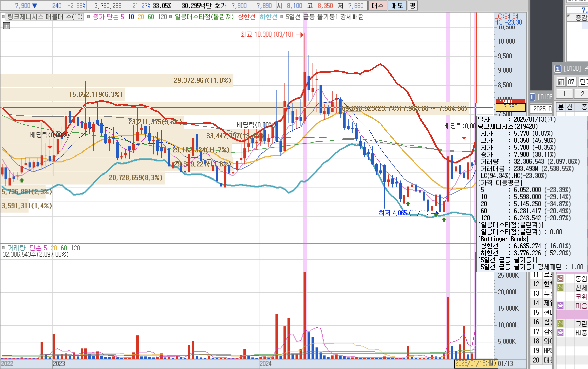Click the blue 1 icon of window 0130
The height and width of the screenshot is (369, 588).
click(x=558, y=69)
